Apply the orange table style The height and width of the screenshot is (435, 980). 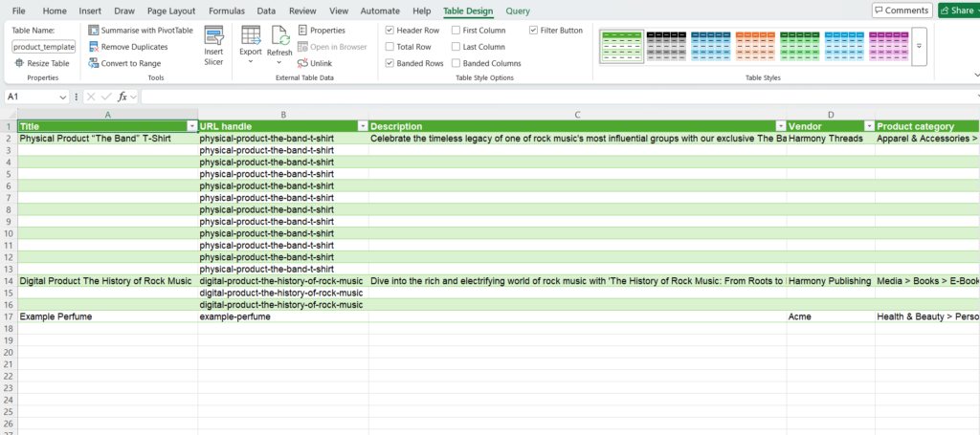(755, 46)
